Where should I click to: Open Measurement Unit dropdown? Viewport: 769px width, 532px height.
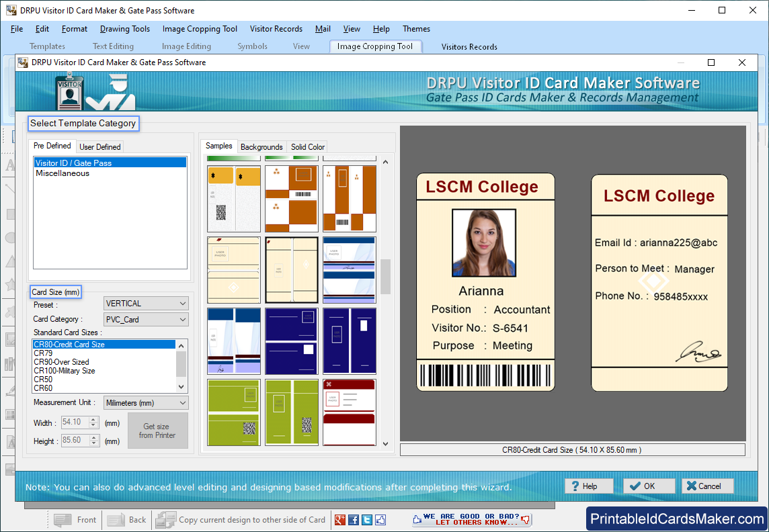pos(146,402)
